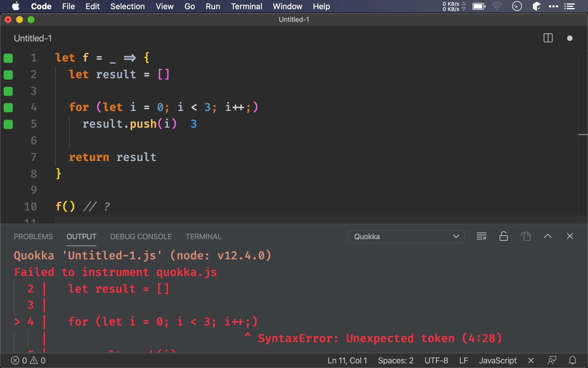
Task: Open the output log in the editor icon
Action: pos(526,236)
